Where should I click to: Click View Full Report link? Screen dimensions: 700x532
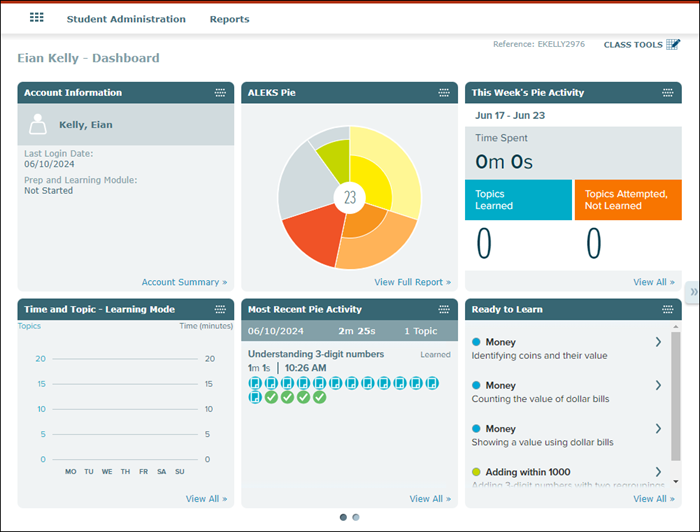412,282
